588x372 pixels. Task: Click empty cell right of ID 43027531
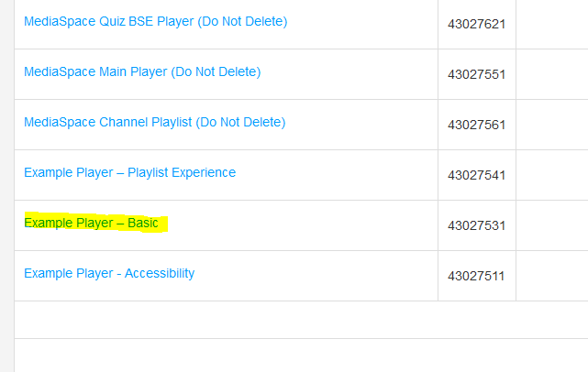tap(552, 225)
